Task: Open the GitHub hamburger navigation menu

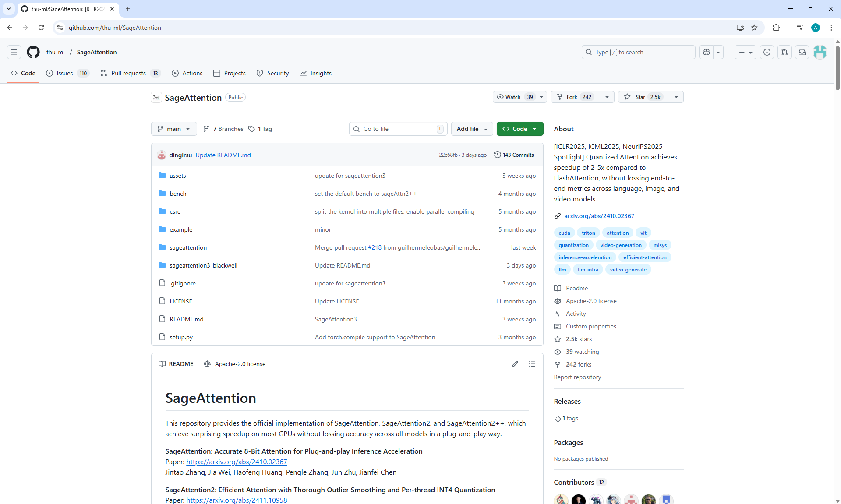Action: 14,52
